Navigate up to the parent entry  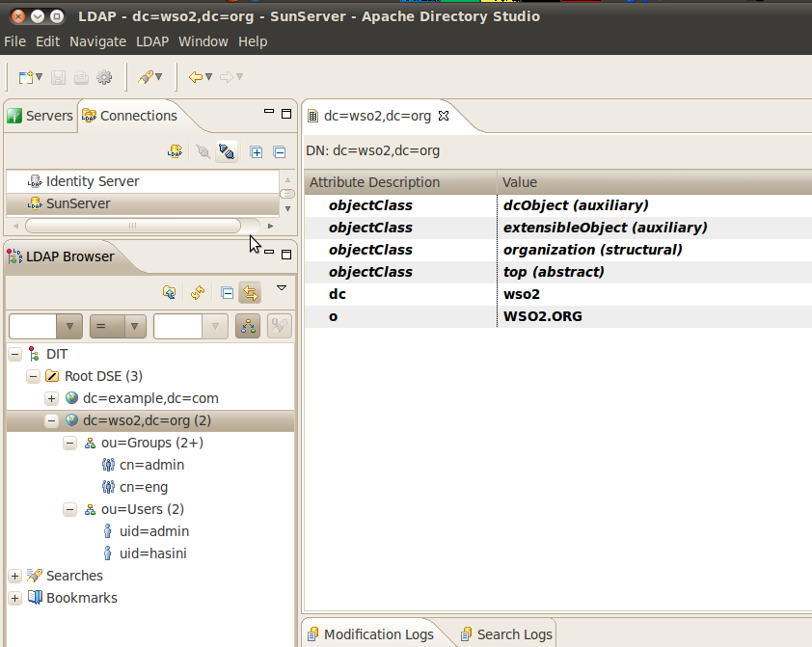pyautogui.click(x=169, y=291)
